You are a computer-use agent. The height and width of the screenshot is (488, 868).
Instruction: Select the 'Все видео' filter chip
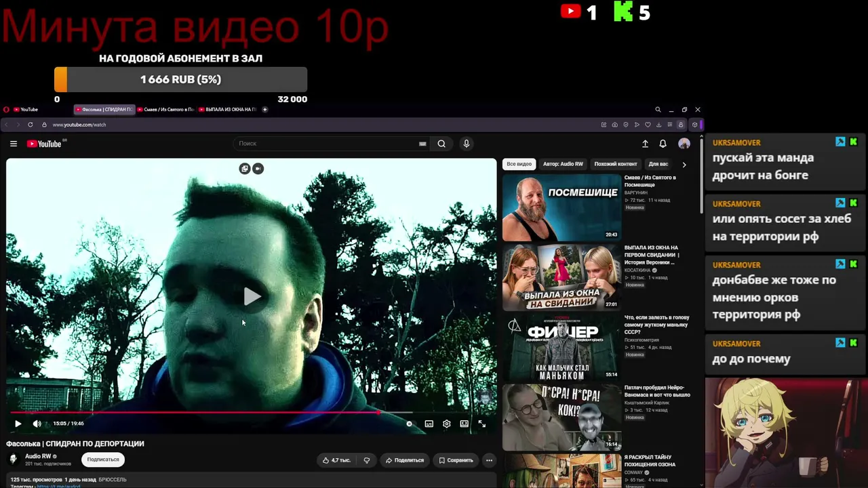click(519, 164)
